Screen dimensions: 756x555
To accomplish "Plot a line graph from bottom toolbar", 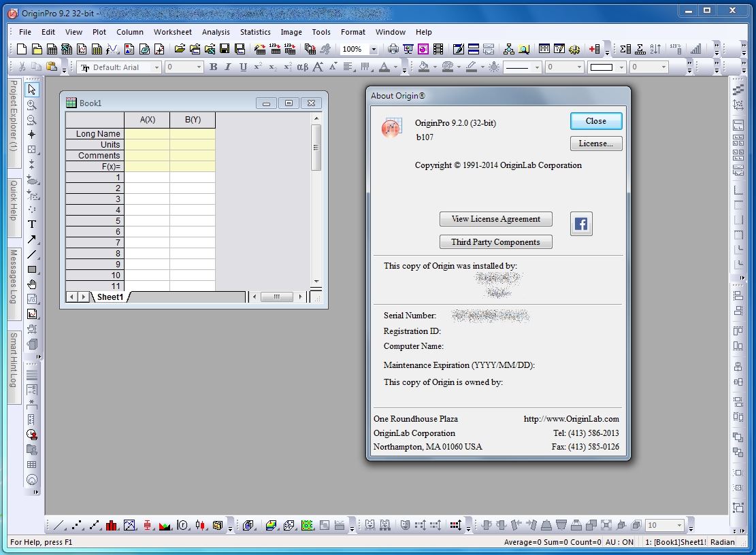I will tap(59, 525).
